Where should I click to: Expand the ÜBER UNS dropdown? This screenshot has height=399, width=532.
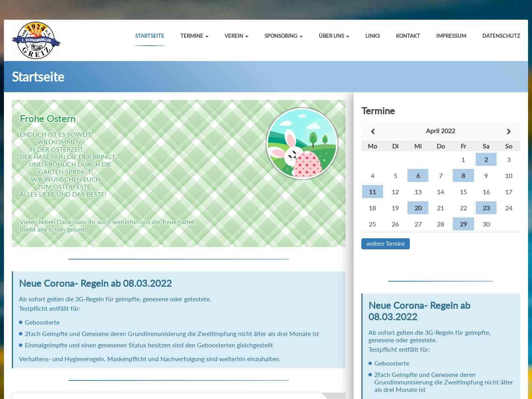coord(333,36)
